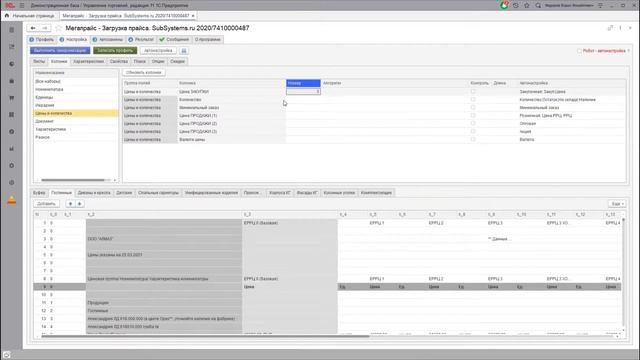Click the blue Выполнить button
The height and width of the screenshot is (360, 640).
60,51
